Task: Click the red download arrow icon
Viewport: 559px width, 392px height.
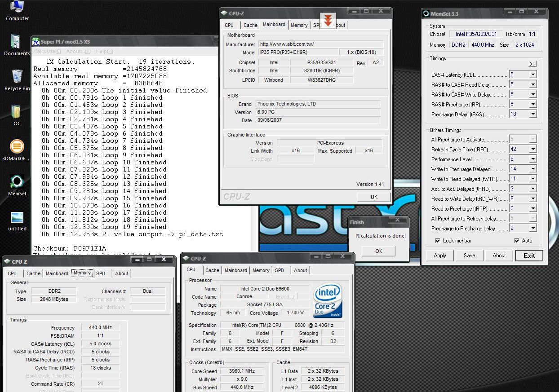Action: click(x=328, y=20)
